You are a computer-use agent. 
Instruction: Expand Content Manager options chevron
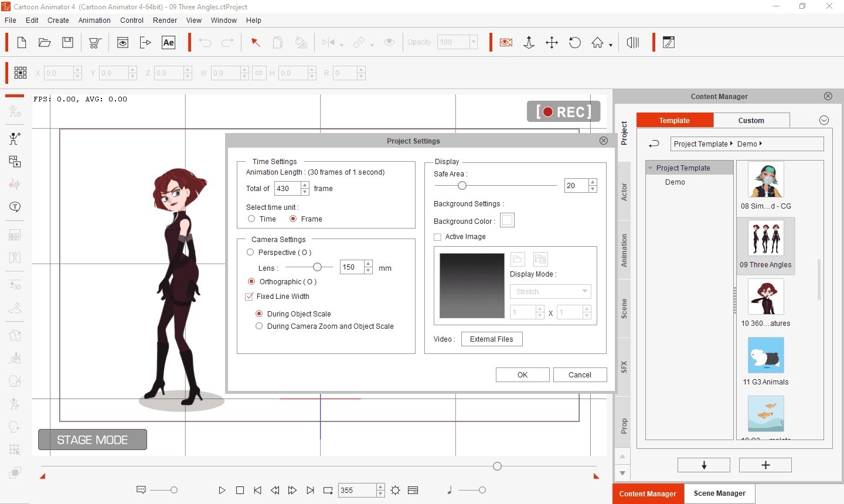pyautogui.click(x=824, y=120)
